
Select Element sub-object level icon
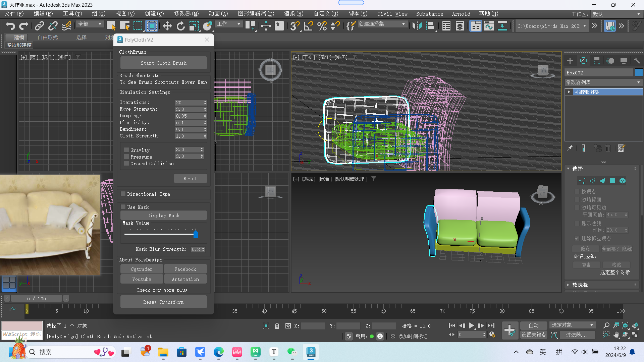(623, 181)
